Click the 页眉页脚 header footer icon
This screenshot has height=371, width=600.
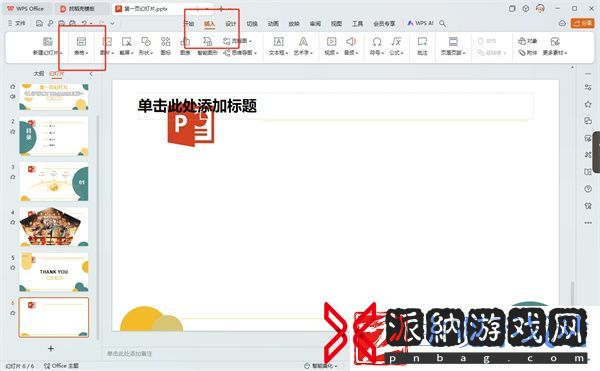tap(453, 41)
